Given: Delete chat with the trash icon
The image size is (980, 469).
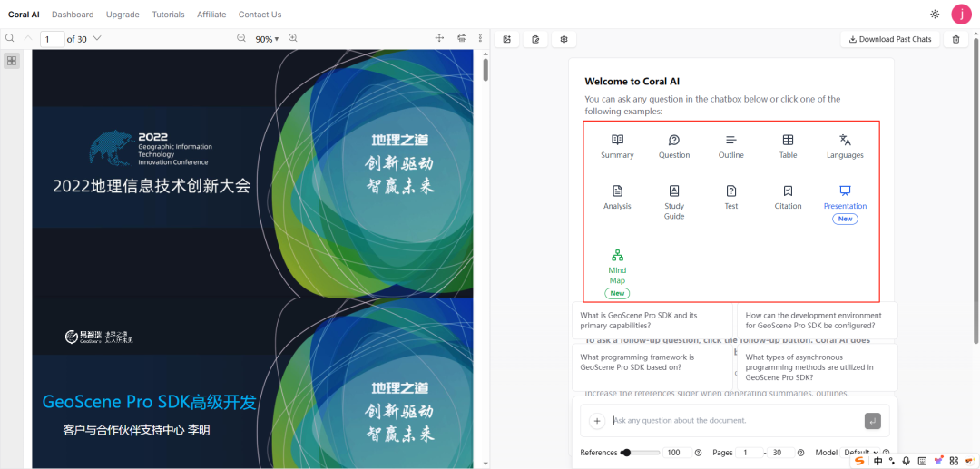Looking at the screenshot, I should (x=955, y=39).
